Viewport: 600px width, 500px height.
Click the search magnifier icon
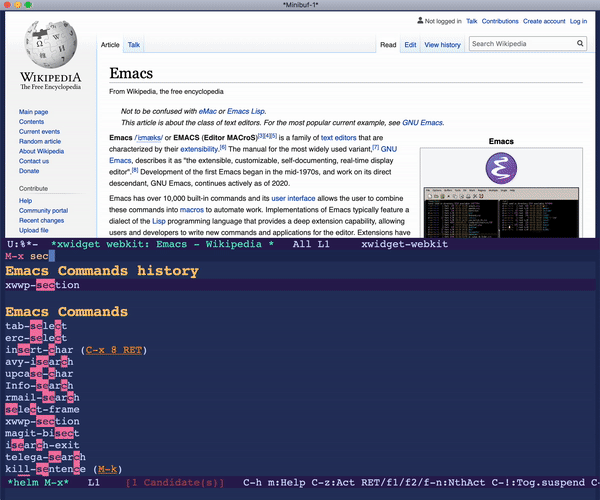pyautogui.click(x=580, y=44)
